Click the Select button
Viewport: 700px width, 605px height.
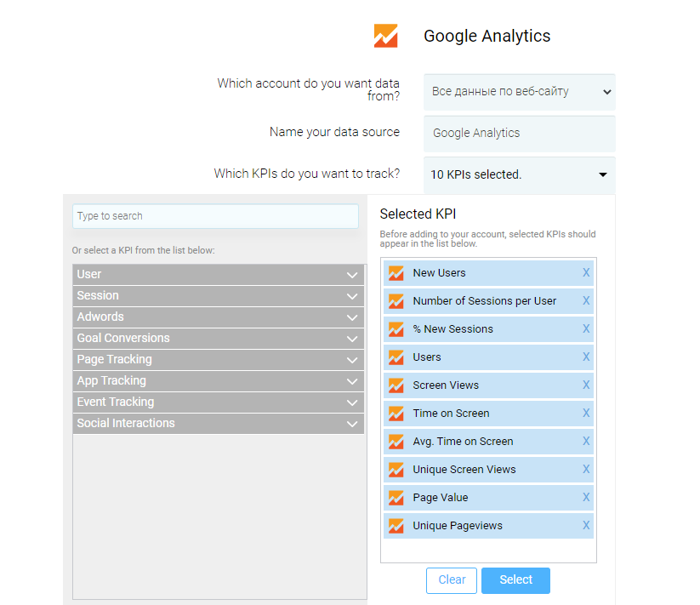tap(515, 580)
